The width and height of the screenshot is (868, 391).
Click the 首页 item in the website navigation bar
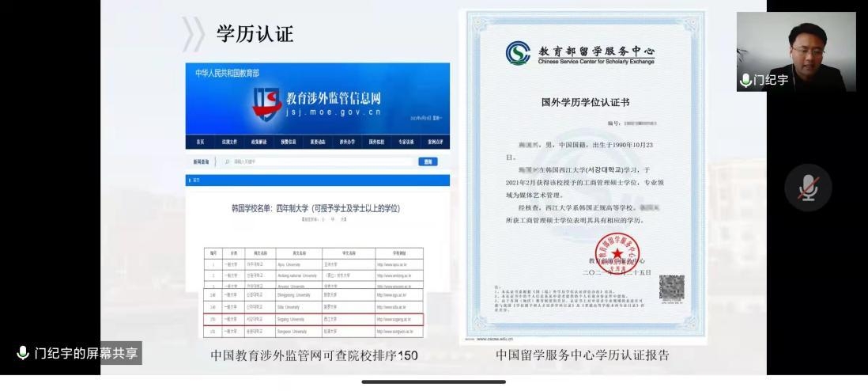pyautogui.click(x=200, y=142)
